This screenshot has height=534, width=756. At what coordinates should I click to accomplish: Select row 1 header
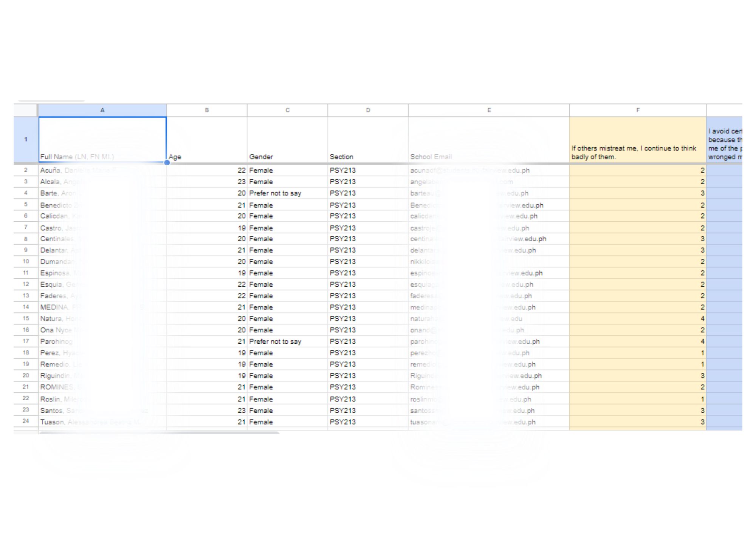[25, 140]
